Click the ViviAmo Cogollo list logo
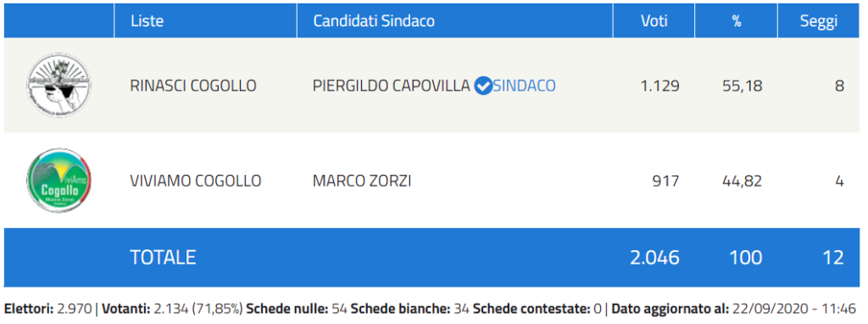 tap(58, 181)
